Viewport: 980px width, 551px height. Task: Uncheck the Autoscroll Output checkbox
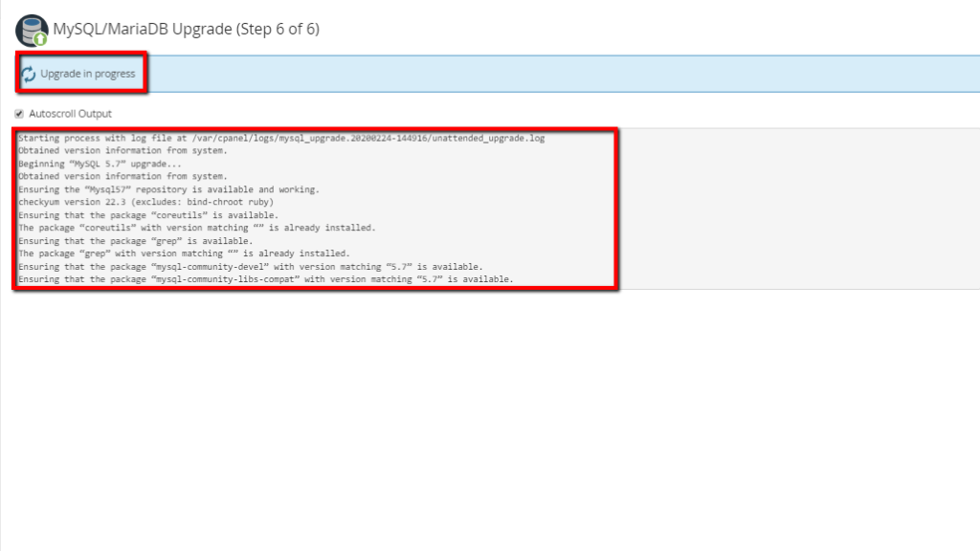pos(19,114)
